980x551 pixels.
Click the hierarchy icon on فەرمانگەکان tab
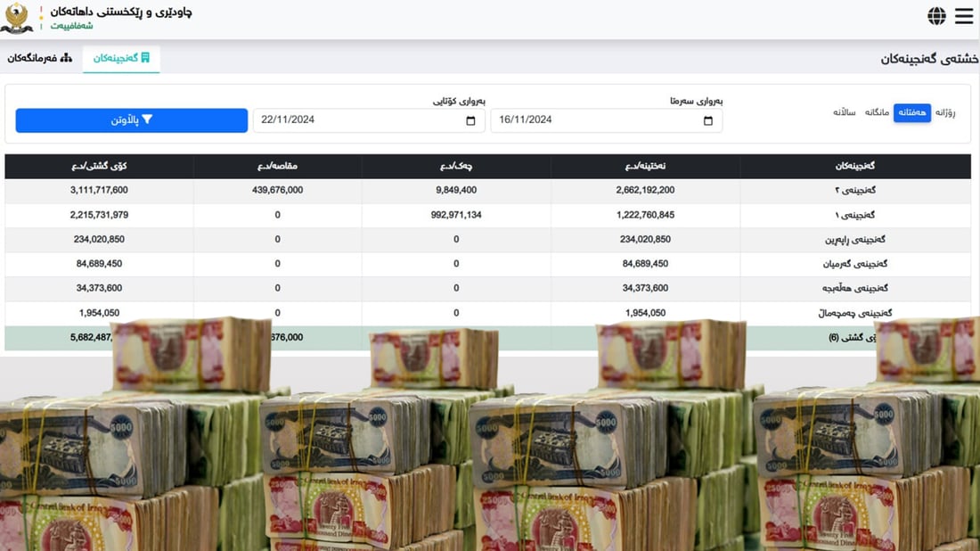click(x=66, y=58)
